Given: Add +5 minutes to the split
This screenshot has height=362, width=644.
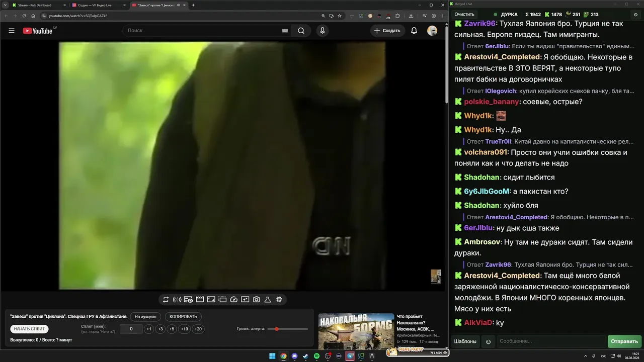Looking at the screenshot, I should (x=172, y=329).
